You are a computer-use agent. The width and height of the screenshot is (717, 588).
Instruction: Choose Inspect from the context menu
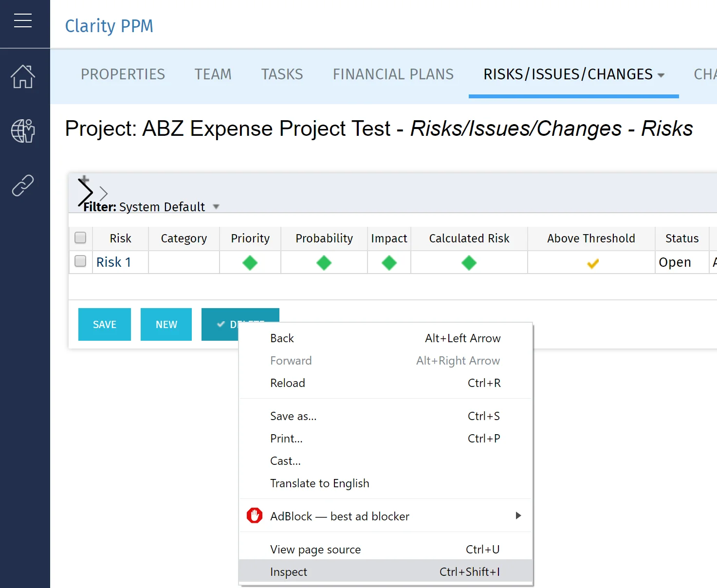point(386,572)
